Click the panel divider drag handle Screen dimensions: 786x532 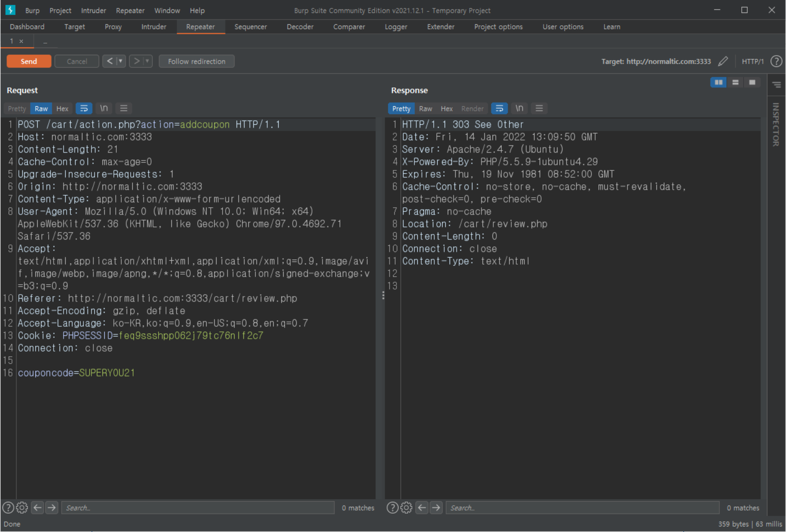[x=383, y=296]
